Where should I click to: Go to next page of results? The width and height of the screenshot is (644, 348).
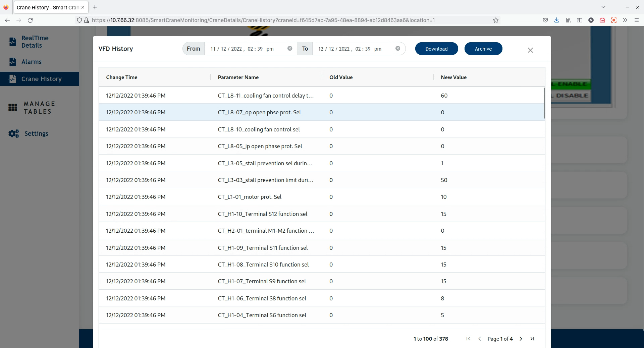521,339
